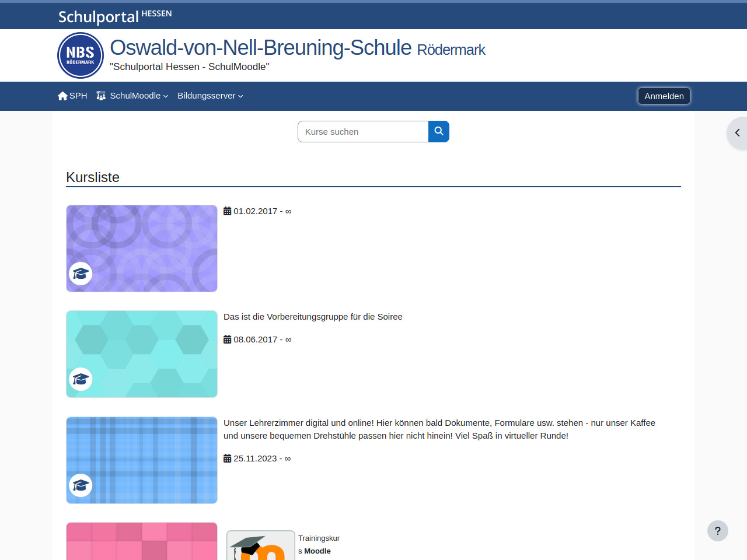
Task: Click into the Kurse suchen field
Action: click(x=363, y=132)
